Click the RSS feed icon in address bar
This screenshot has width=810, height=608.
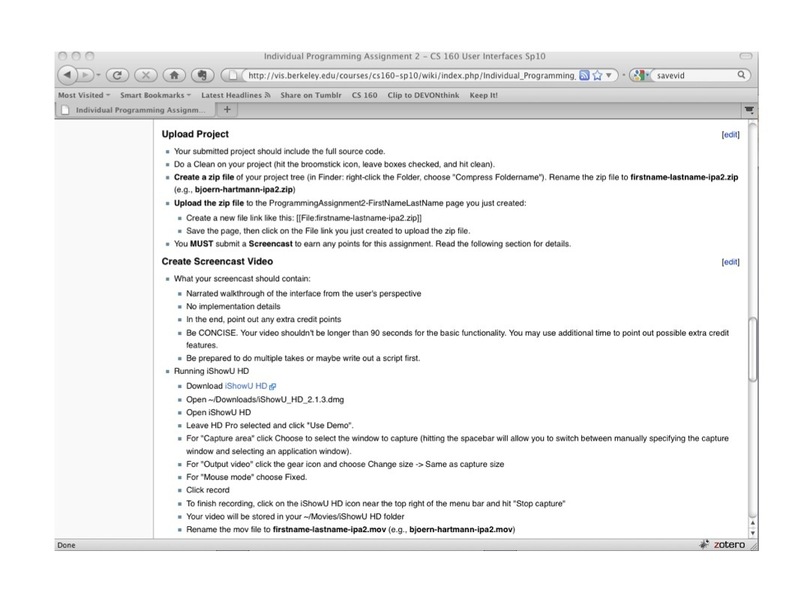tap(585, 75)
